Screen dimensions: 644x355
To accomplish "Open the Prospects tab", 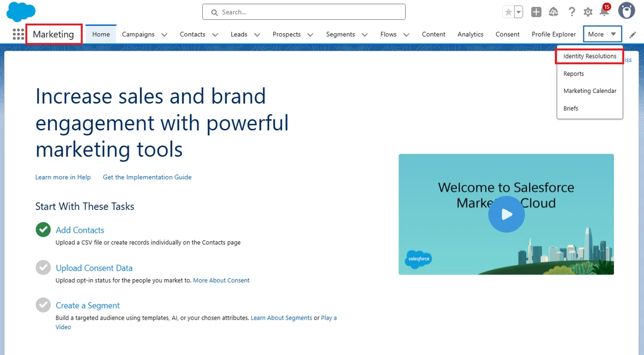I will coord(287,34).
